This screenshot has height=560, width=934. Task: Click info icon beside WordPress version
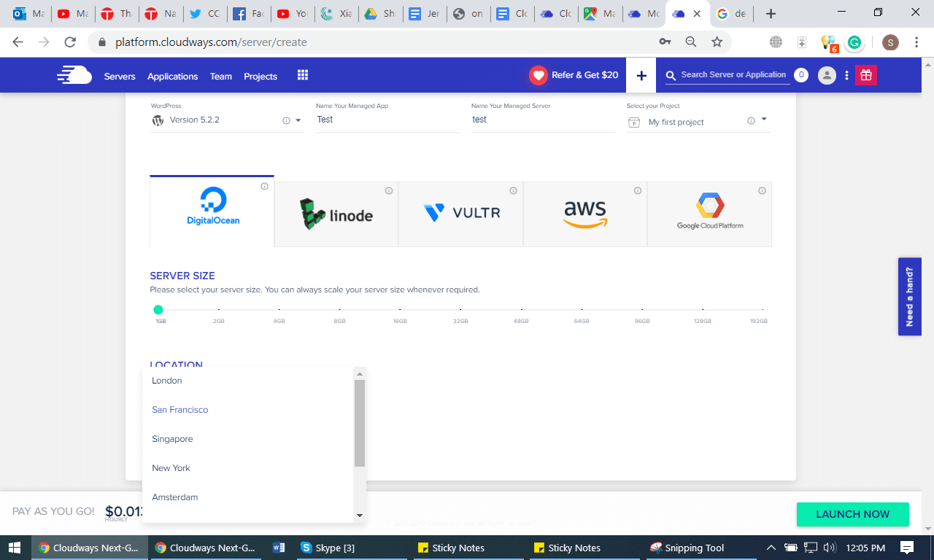click(x=286, y=121)
